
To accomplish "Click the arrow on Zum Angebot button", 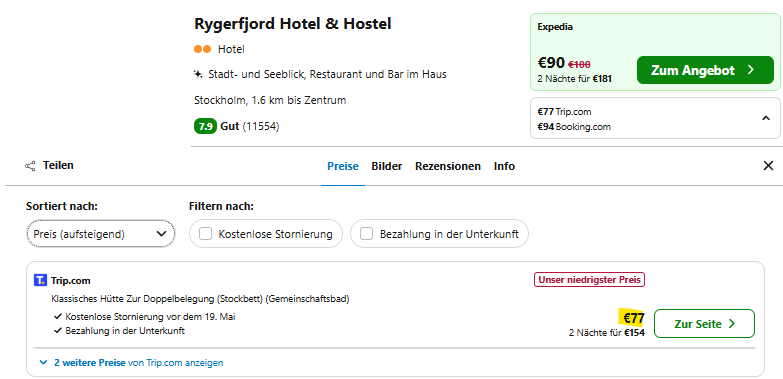I will tap(751, 70).
